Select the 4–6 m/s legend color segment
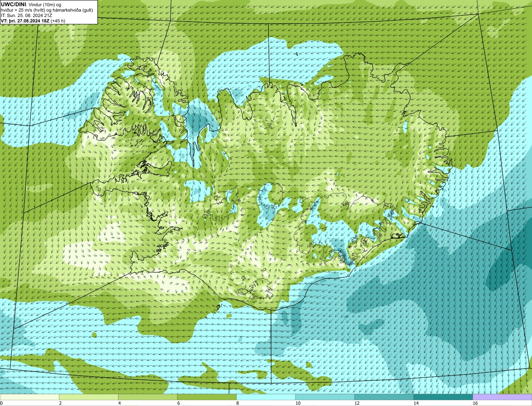 pyautogui.click(x=148, y=397)
